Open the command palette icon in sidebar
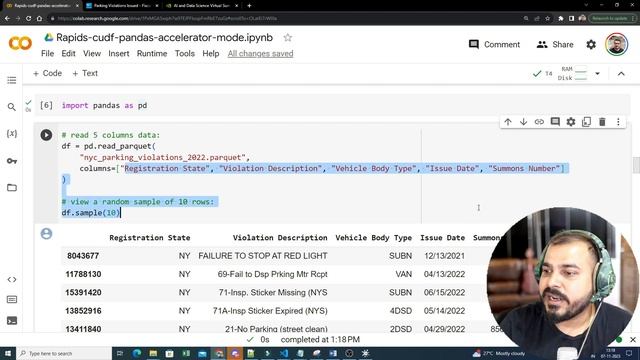The width and height of the screenshot is (640, 360). (x=12, y=300)
